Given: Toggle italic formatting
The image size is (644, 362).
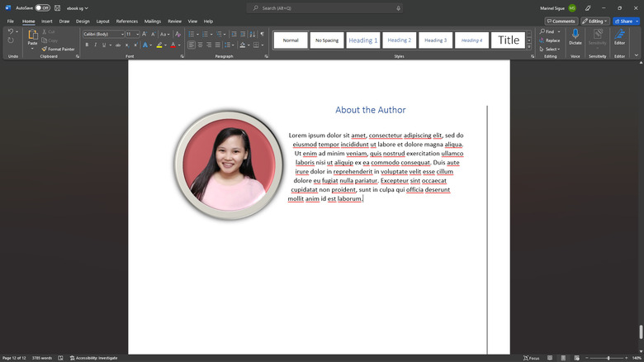Looking at the screenshot, I should [94, 45].
